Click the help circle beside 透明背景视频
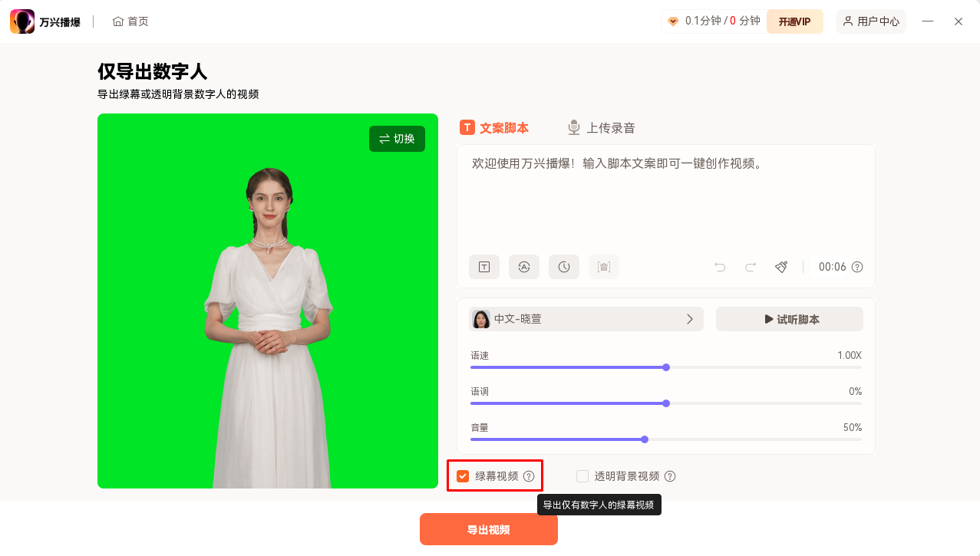This screenshot has width=980, height=556. pyautogui.click(x=670, y=475)
